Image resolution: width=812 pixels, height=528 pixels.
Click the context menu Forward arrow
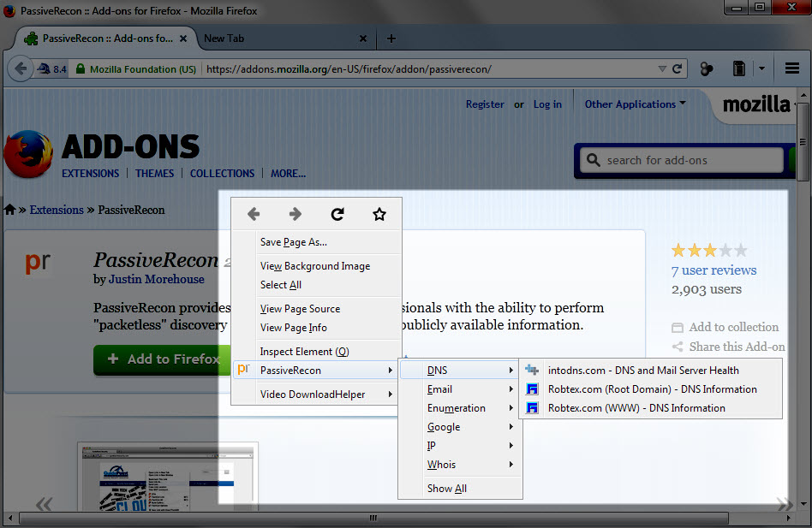pos(296,214)
